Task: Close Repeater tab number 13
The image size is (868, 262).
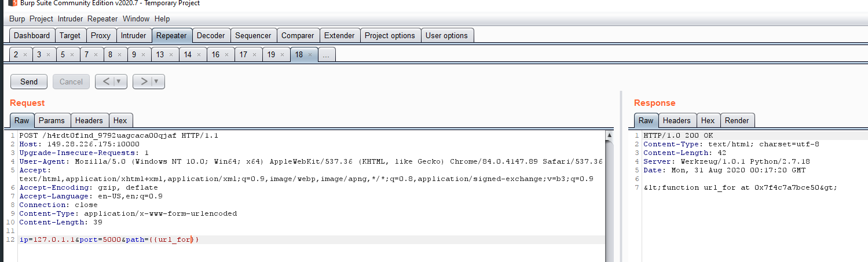Action: coord(171,55)
